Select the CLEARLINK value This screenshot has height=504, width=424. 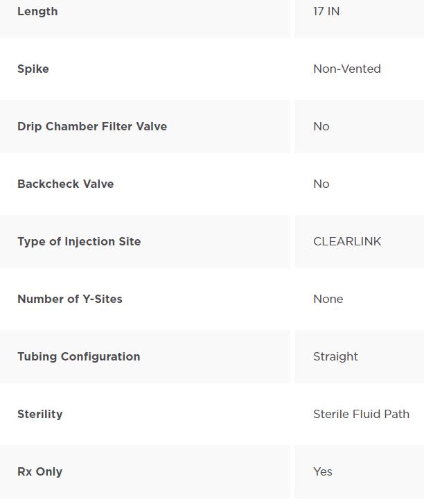click(347, 241)
